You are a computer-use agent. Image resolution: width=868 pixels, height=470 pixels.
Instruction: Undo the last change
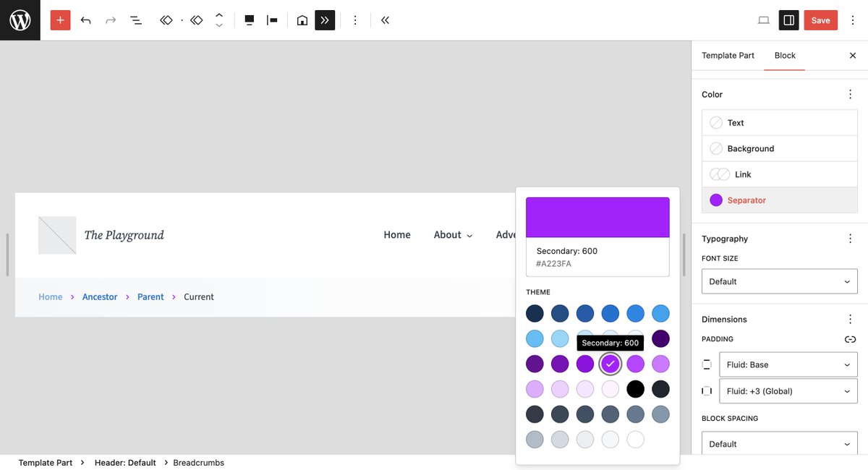tap(86, 20)
